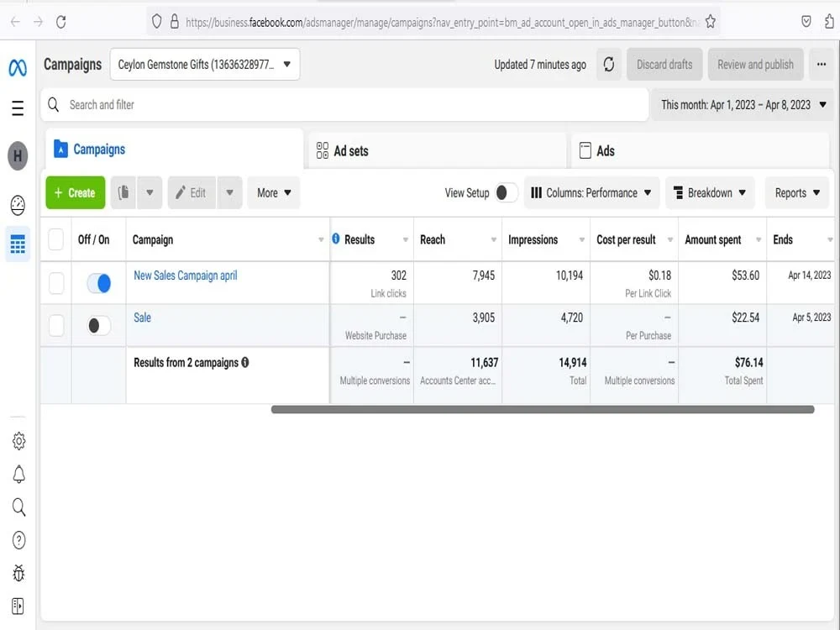
Task: Click Discard drafts button
Action: 664,65
